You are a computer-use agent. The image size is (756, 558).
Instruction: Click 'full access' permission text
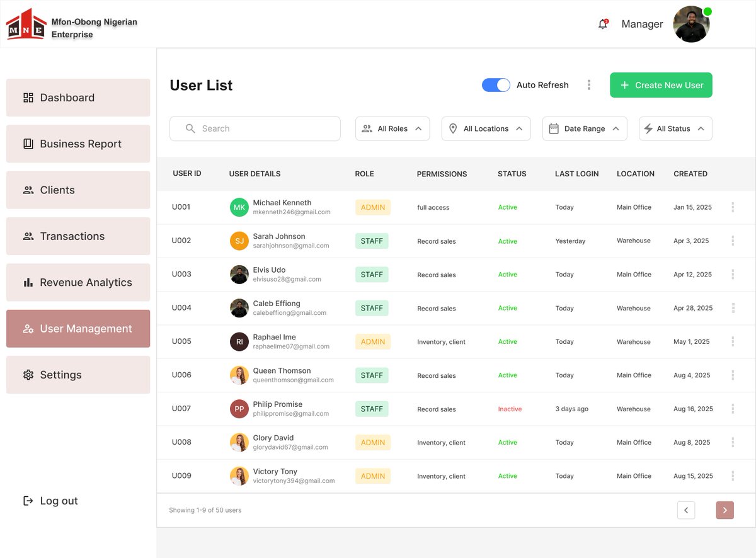point(433,207)
